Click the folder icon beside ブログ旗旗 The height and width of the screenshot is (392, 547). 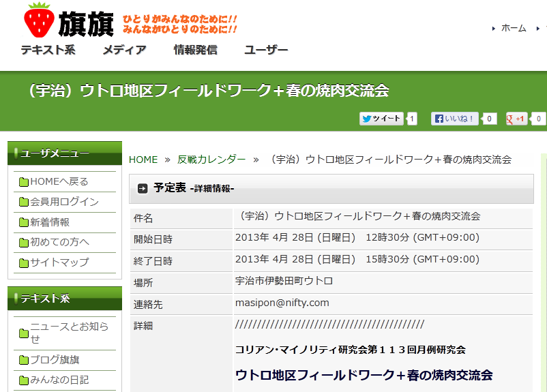(23, 360)
